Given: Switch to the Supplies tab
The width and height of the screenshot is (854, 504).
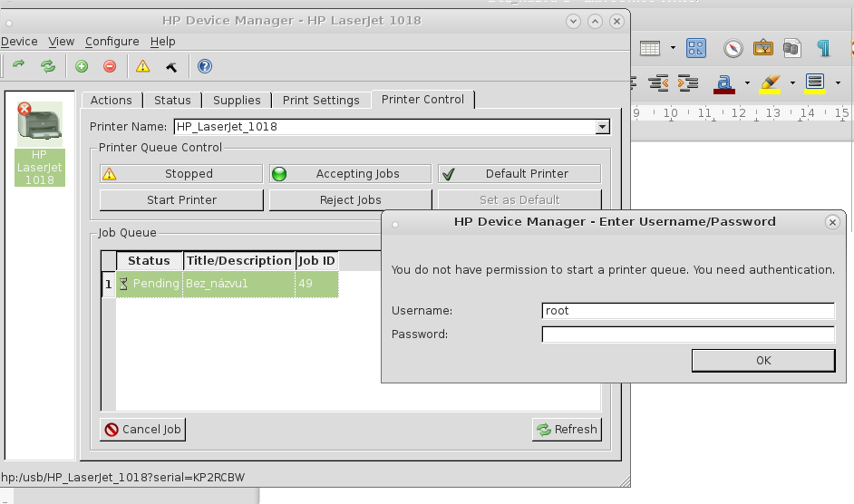Looking at the screenshot, I should (237, 101).
